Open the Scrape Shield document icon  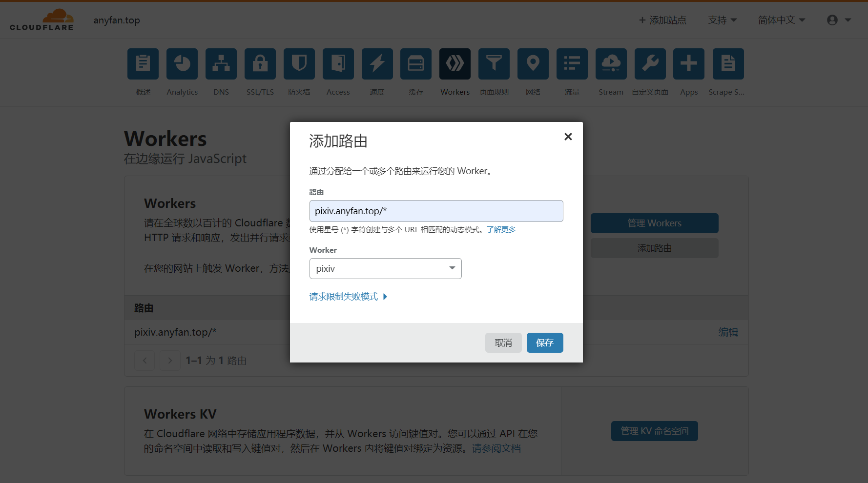(728, 64)
